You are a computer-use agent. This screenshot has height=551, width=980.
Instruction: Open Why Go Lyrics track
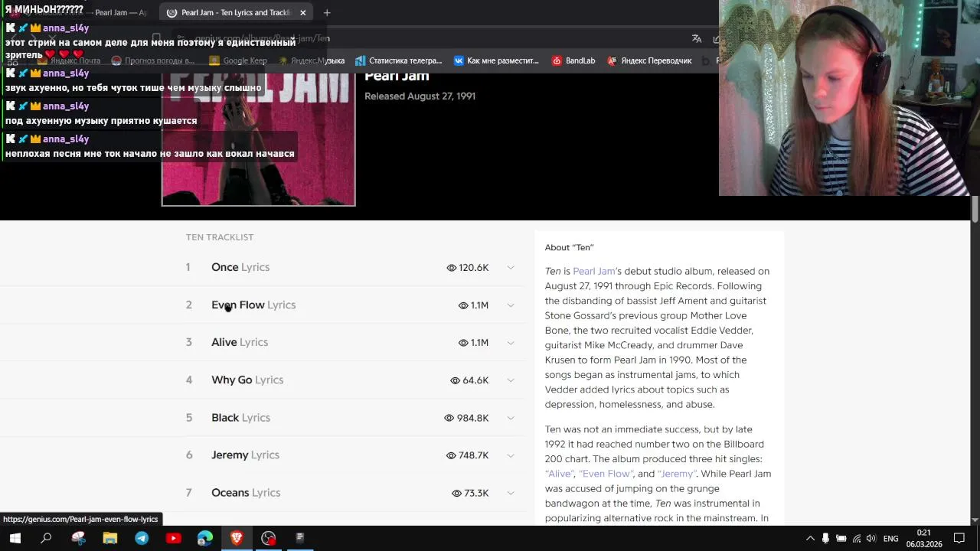click(x=247, y=380)
